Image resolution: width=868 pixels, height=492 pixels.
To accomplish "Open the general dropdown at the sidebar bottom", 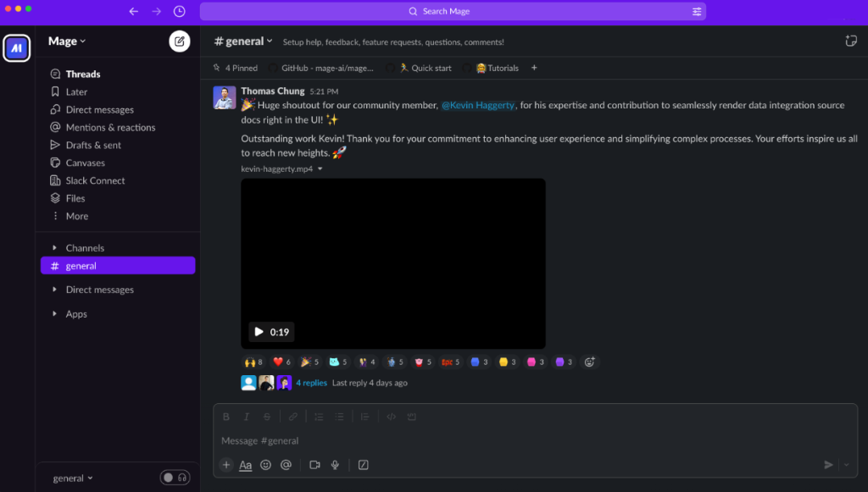I will 73,478.
